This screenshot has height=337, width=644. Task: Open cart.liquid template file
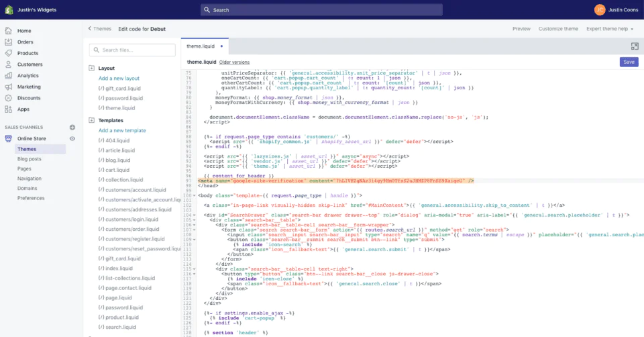[x=117, y=170]
